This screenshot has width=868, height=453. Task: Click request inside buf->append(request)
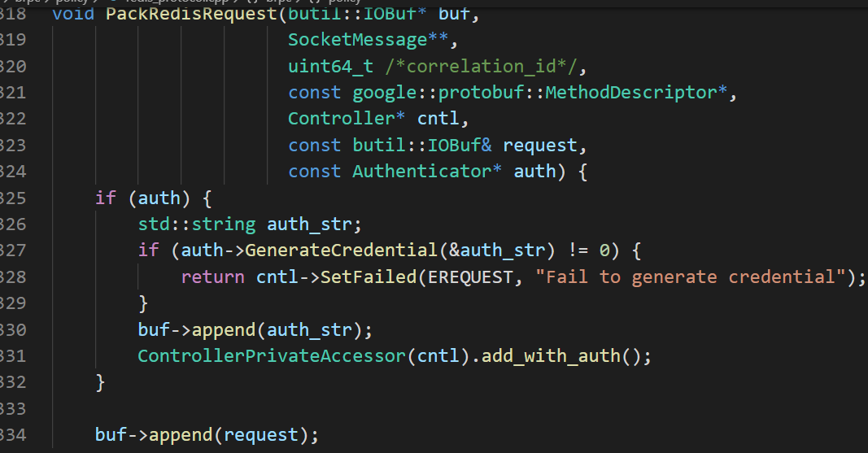(261, 435)
